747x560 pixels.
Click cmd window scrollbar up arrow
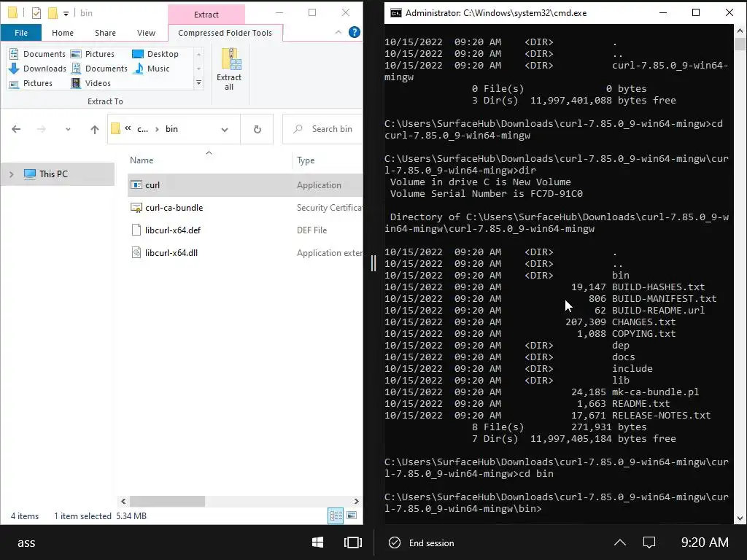pyautogui.click(x=740, y=31)
